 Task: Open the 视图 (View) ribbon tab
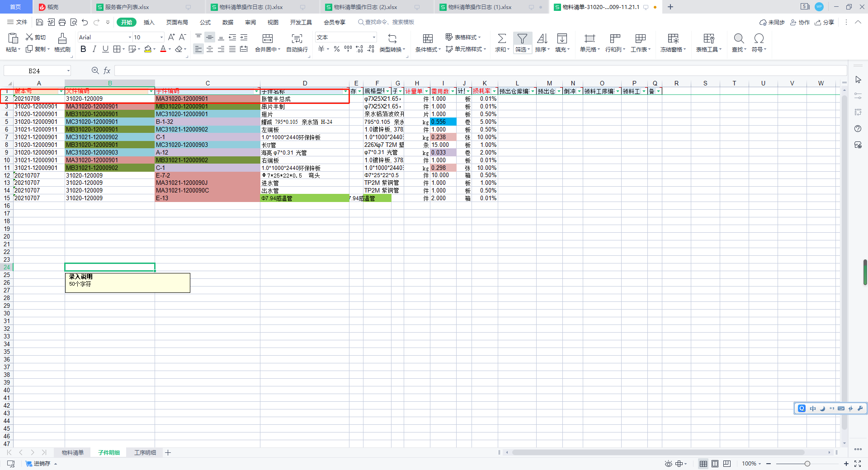point(273,22)
